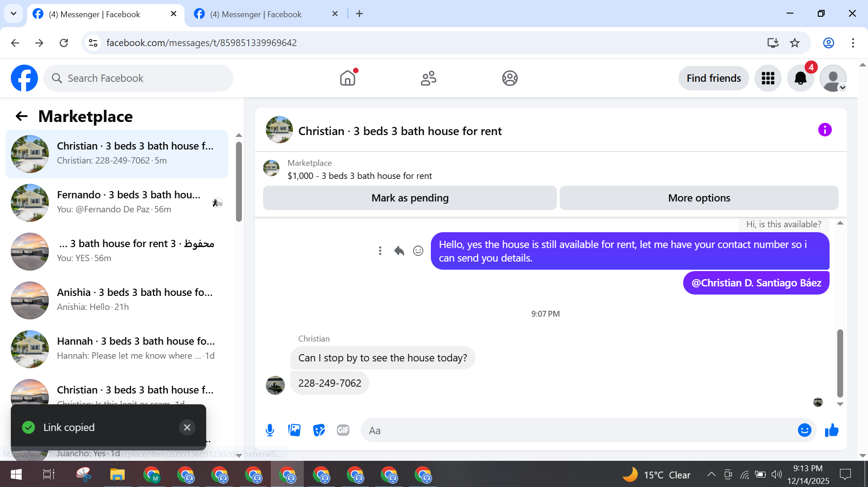868x487 pixels.
Task: Open the tab search dropdown arrow
Action: 14,14
